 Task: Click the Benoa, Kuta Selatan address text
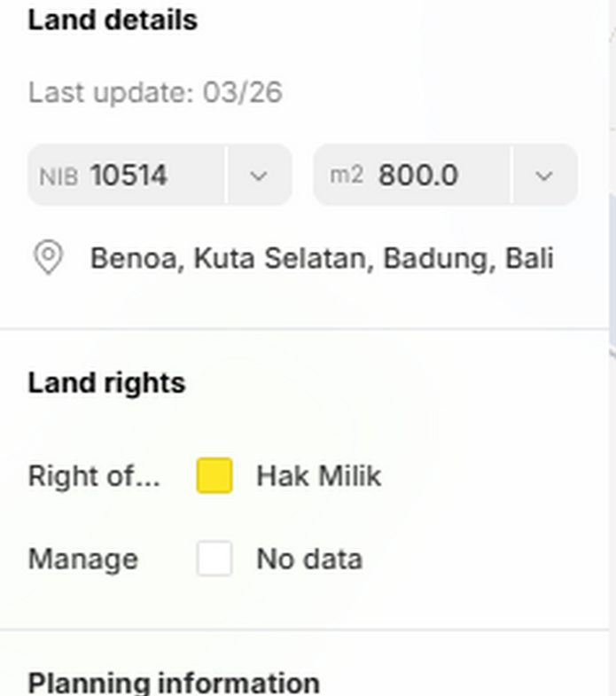322,258
